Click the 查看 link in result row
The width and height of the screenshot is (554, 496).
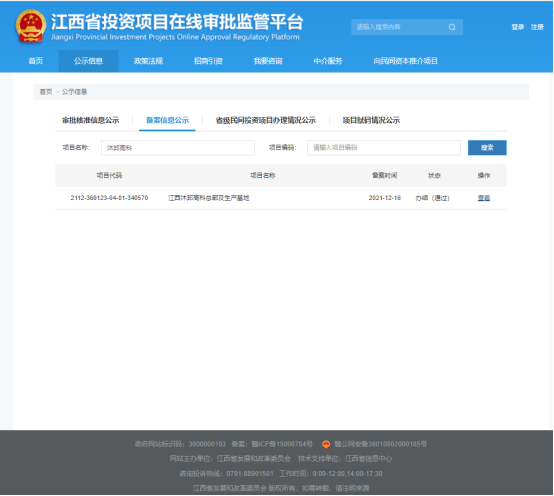click(484, 198)
